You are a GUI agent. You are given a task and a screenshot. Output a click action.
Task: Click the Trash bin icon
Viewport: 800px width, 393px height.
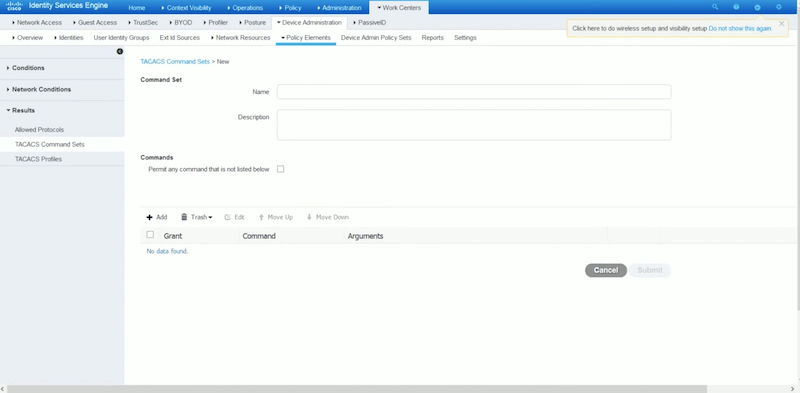(184, 217)
